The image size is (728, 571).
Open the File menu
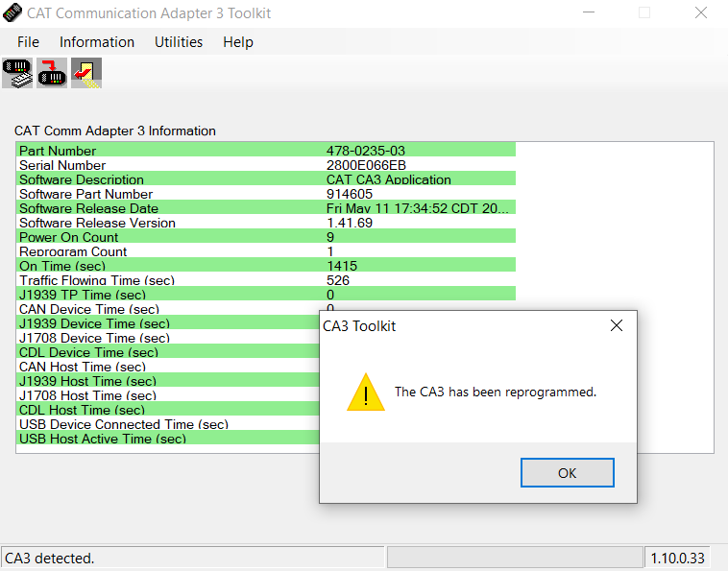pyautogui.click(x=28, y=42)
